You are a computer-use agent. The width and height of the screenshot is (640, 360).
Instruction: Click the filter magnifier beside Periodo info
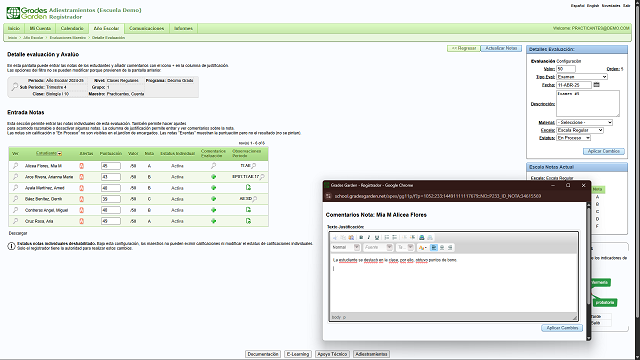[15, 87]
